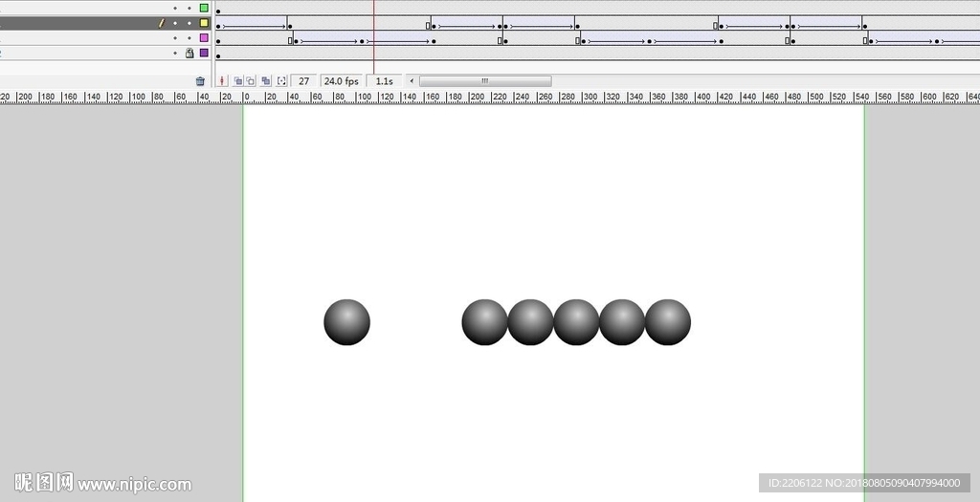980x502 pixels.
Task: Click the pencil icon on the active layer
Action: [162, 23]
